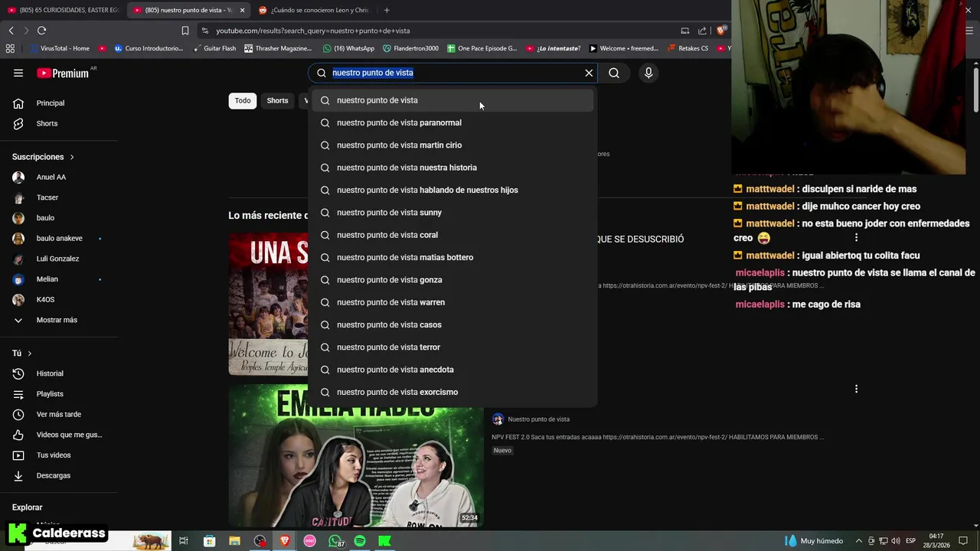
Task: Go back with the browser back arrow
Action: [11, 31]
